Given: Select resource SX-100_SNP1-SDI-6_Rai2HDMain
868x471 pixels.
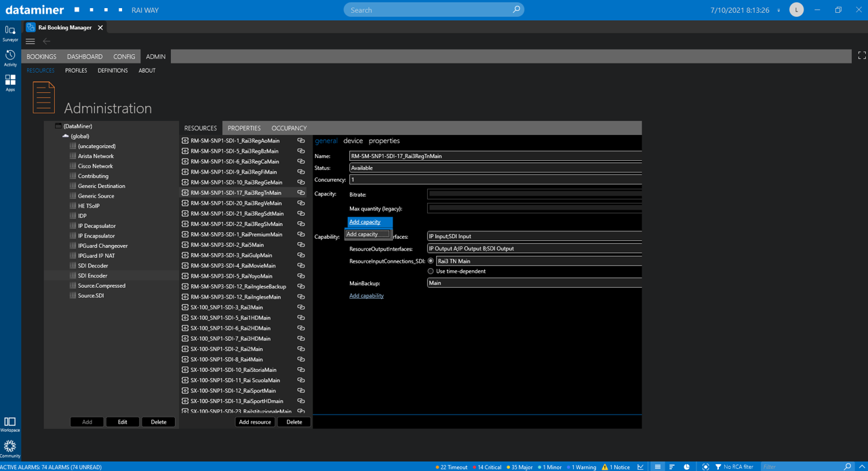Looking at the screenshot, I should click(x=231, y=328).
